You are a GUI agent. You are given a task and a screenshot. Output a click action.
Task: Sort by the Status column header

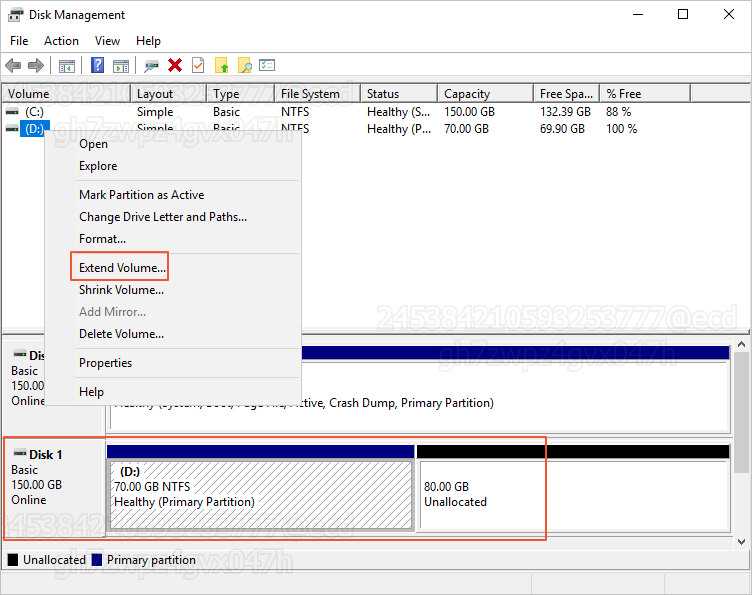(399, 93)
